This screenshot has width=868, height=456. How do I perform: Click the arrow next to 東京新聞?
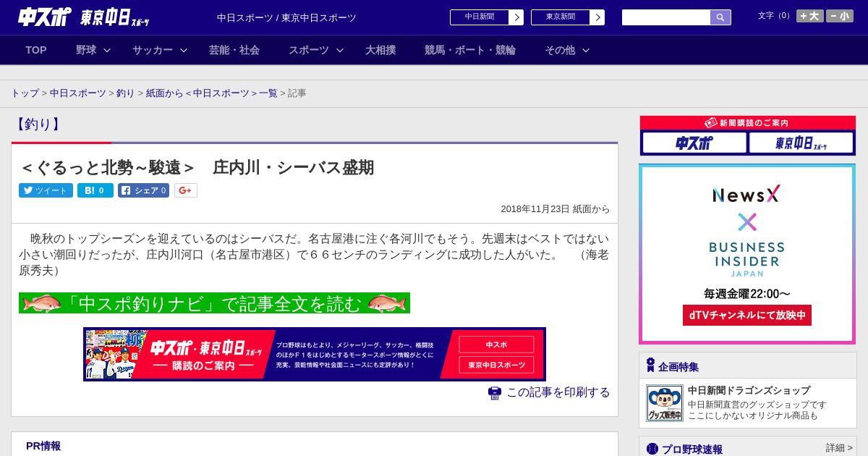tap(597, 17)
